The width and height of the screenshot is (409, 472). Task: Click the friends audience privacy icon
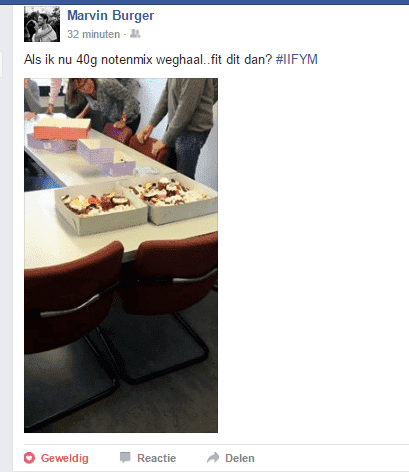point(135,34)
